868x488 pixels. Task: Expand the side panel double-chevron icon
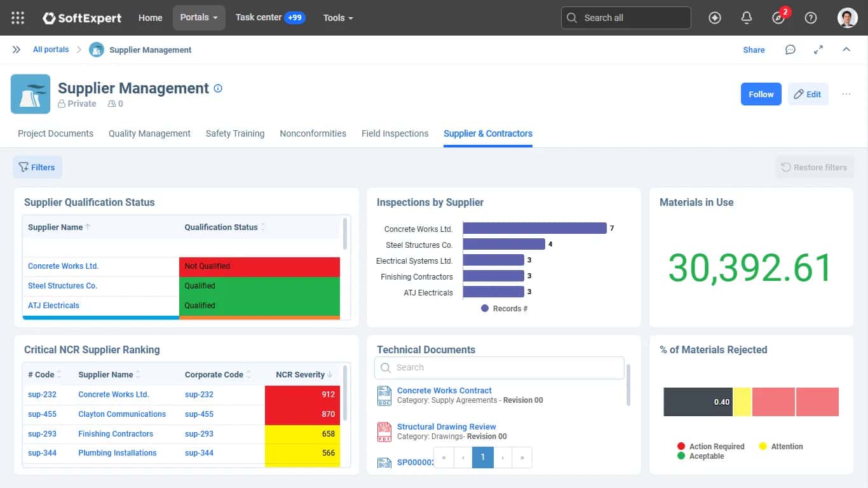[17, 50]
